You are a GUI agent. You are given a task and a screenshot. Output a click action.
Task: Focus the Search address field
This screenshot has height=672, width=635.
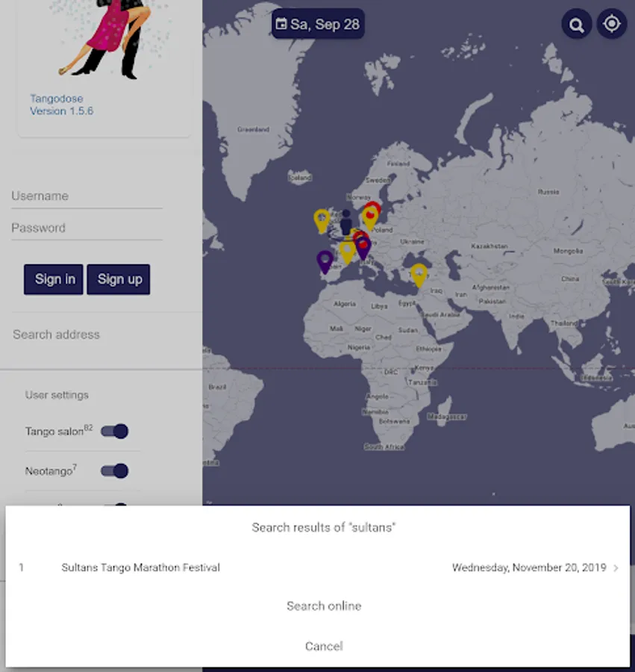tap(101, 335)
